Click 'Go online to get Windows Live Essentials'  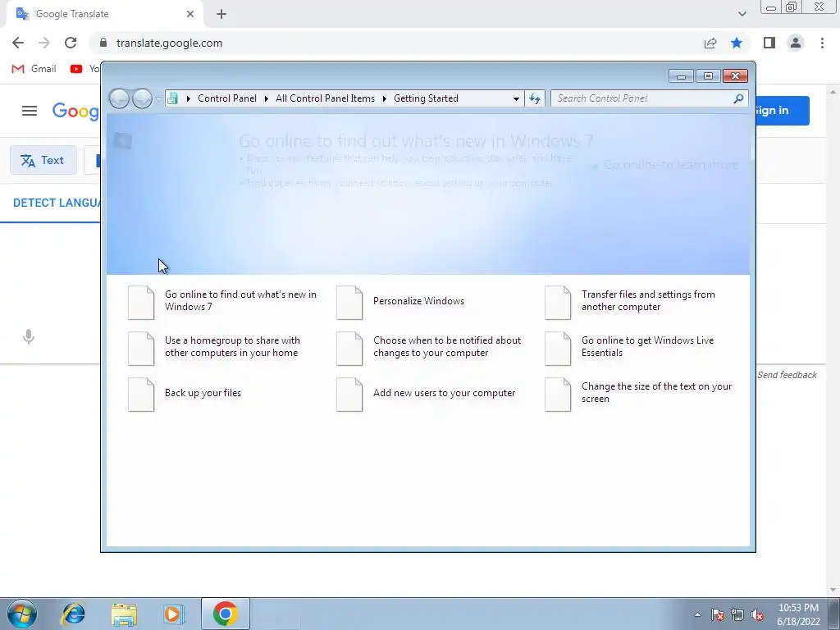(x=648, y=347)
